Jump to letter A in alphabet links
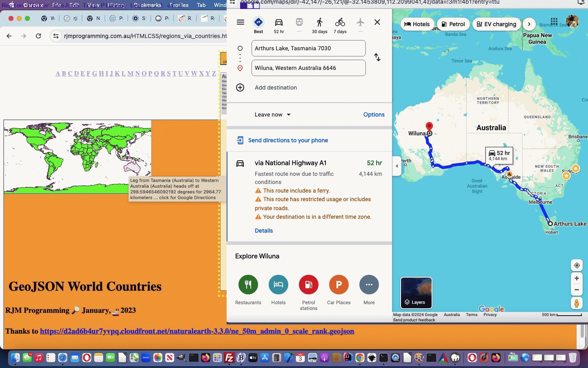Viewport: 588px width, 368px height. point(58,74)
